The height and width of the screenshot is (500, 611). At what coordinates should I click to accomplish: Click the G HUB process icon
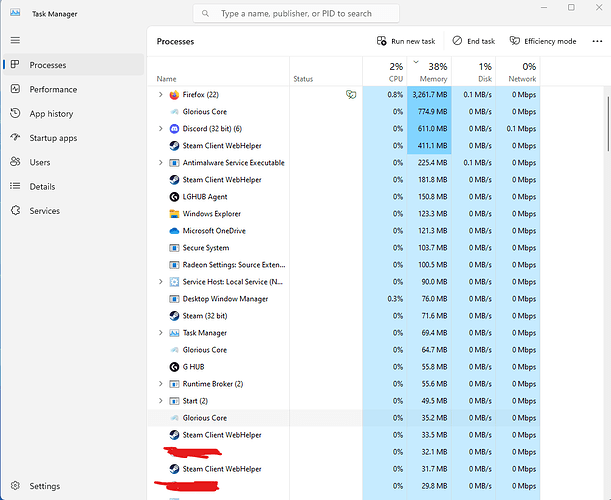tap(174, 367)
